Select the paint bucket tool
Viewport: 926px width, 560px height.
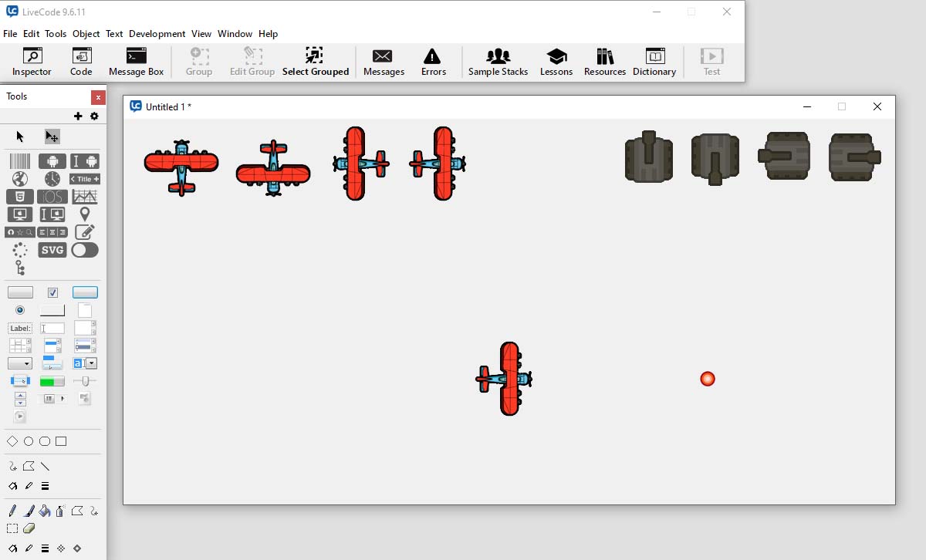click(x=45, y=511)
